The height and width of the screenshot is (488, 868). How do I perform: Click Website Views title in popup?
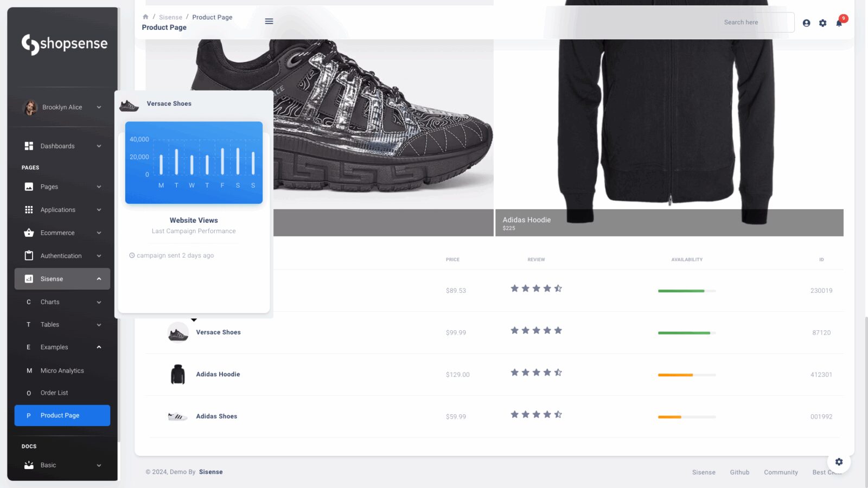194,220
